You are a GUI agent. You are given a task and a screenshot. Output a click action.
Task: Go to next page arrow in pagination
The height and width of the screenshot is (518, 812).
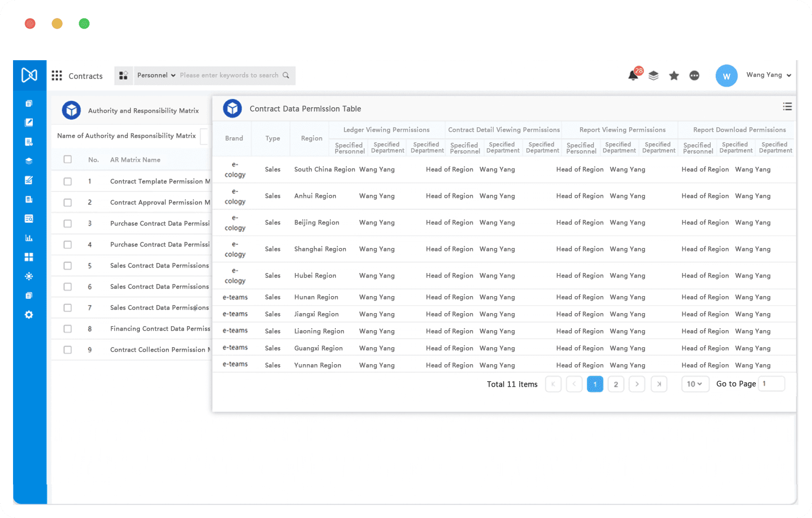click(x=637, y=384)
